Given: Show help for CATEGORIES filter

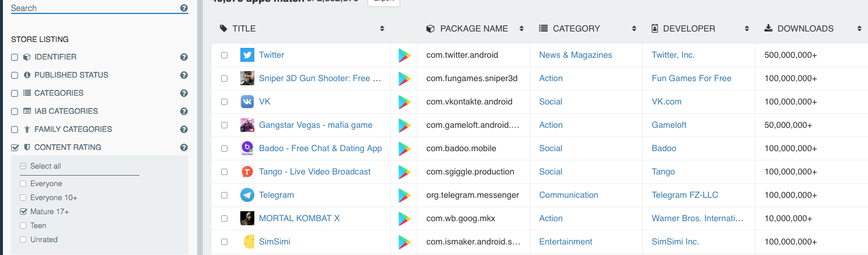Looking at the screenshot, I should 184,93.
